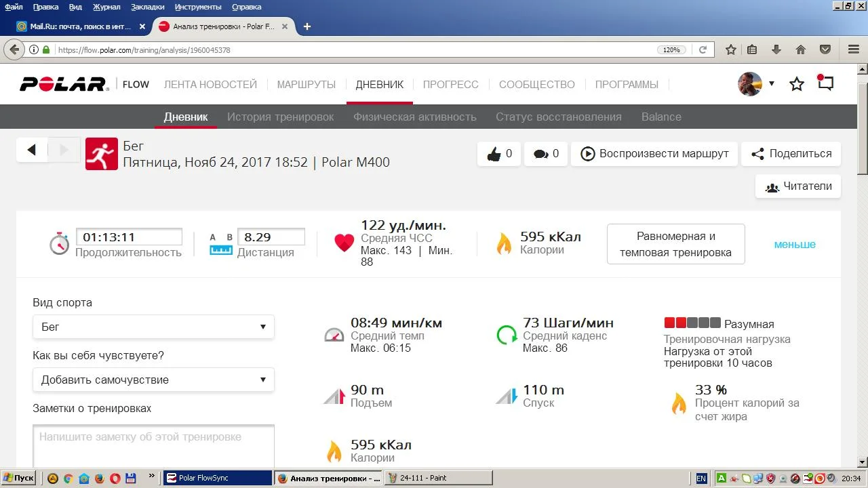Go to Firefox home page icon
Viewport: 868px width, 488px height.
(x=801, y=49)
